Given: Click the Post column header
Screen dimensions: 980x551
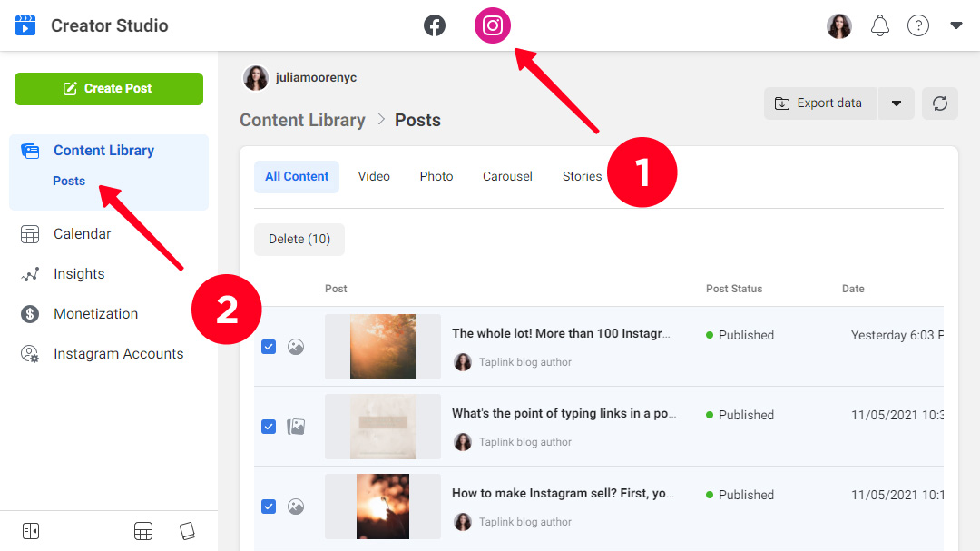Looking at the screenshot, I should (336, 289).
